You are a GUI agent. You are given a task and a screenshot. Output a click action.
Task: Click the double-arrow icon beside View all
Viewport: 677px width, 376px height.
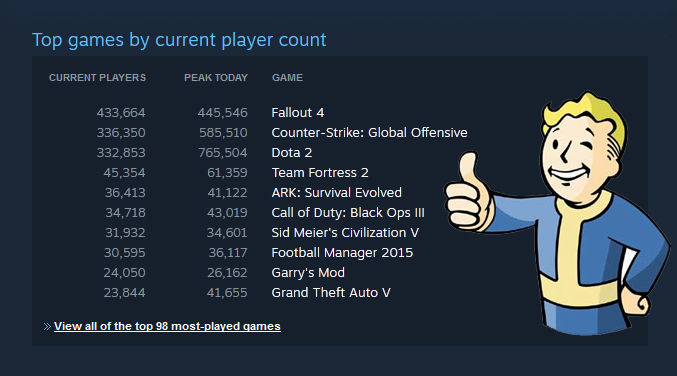point(47,327)
